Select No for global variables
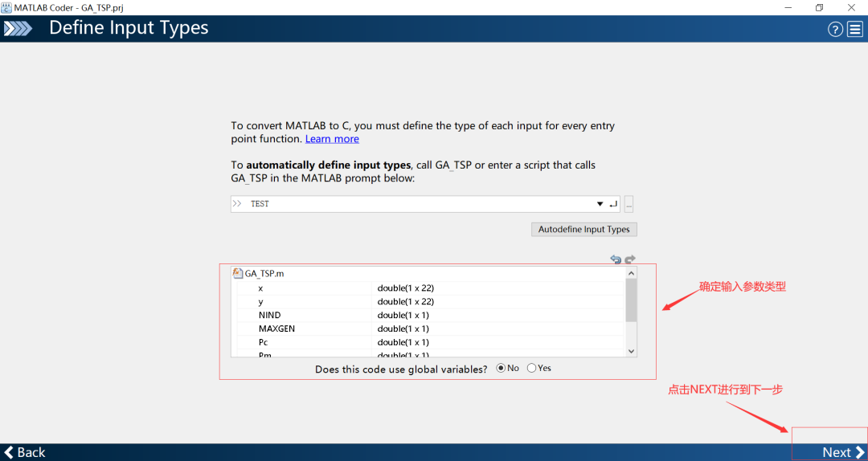This screenshot has height=461, width=868. click(x=501, y=368)
